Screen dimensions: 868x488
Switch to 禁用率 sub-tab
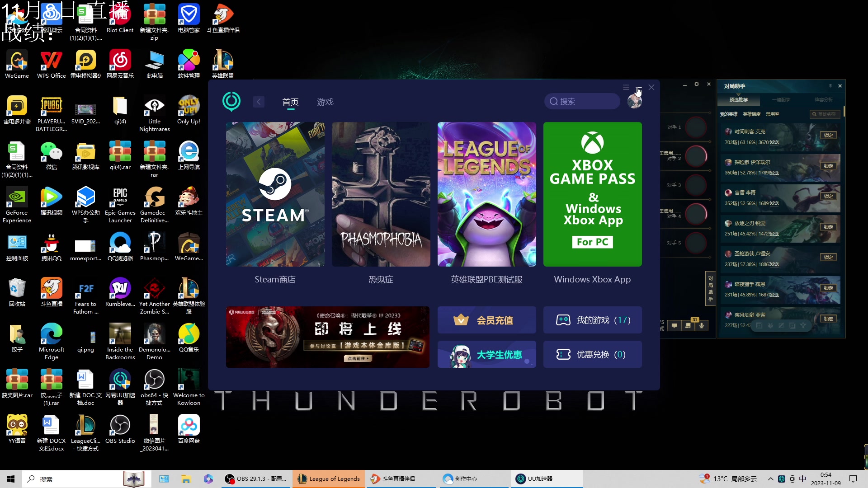click(772, 114)
